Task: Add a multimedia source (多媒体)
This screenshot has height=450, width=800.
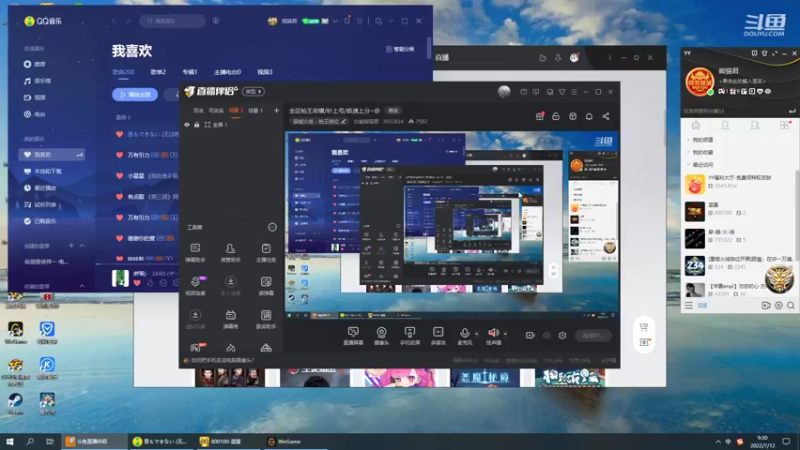Action: [x=438, y=336]
